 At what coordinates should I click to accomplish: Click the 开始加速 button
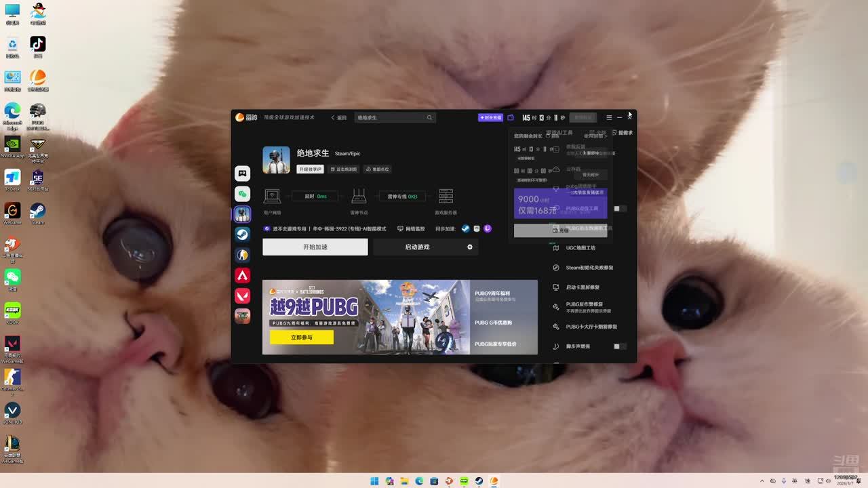coord(315,247)
